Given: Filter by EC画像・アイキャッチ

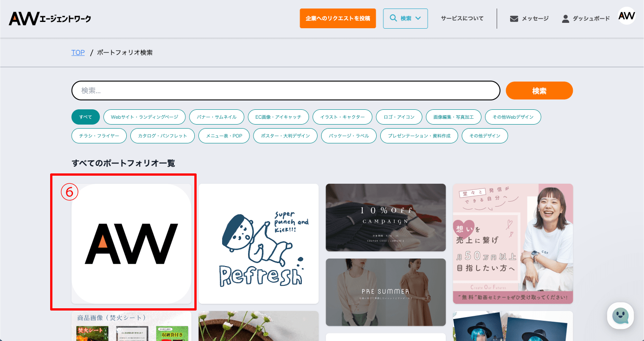Looking at the screenshot, I should [278, 117].
